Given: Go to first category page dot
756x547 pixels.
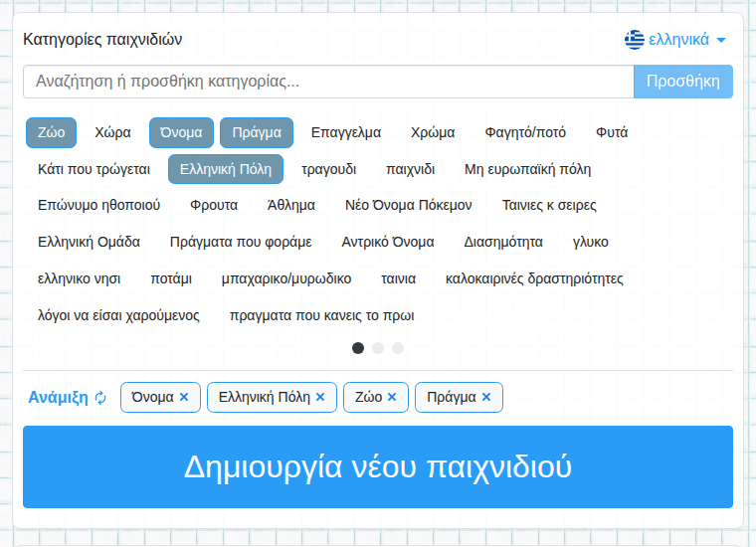Looking at the screenshot, I should pyautogui.click(x=358, y=348).
